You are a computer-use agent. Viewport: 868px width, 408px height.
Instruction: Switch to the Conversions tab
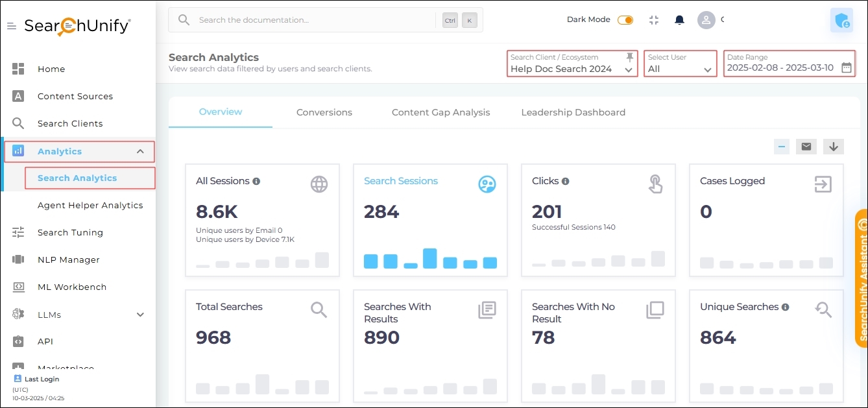(324, 112)
